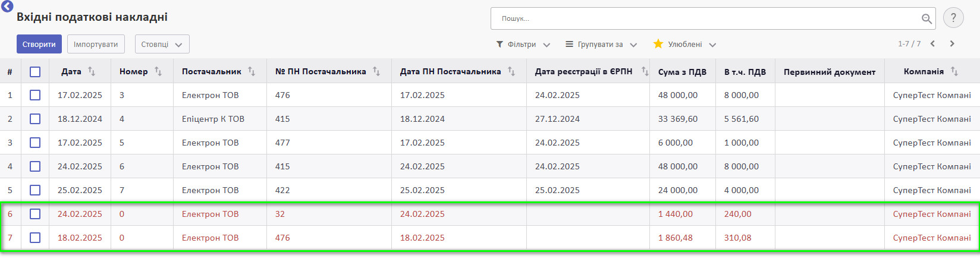
Task: Sort by Компанія column arrows
Action: (x=954, y=71)
